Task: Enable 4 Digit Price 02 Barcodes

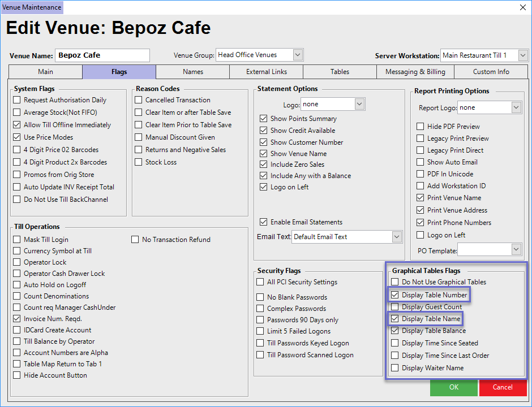Action: [16, 150]
